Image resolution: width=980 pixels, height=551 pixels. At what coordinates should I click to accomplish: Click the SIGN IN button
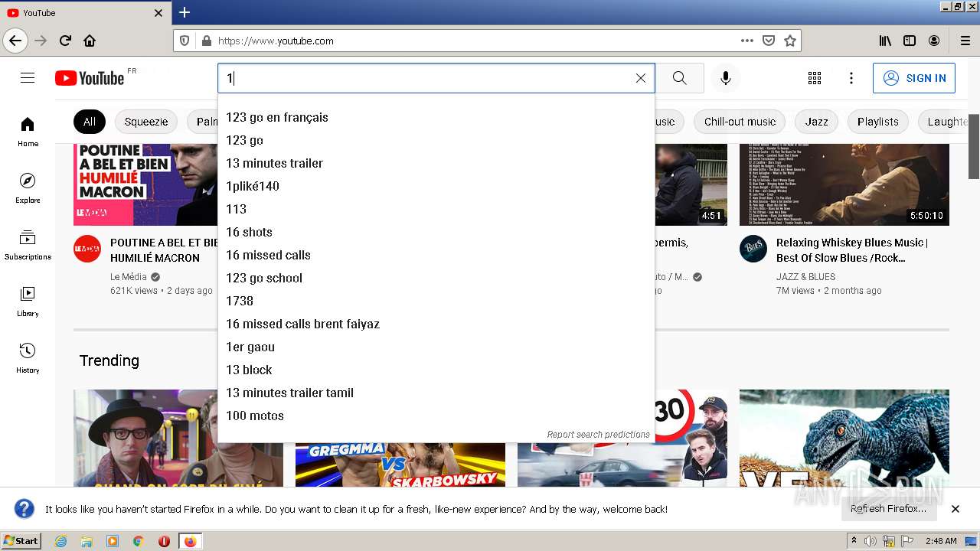(914, 78)
